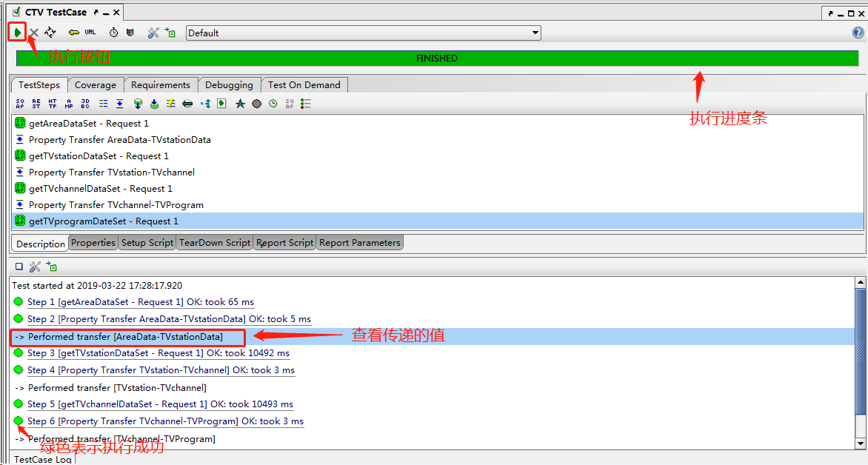Add the Assertion step list icon

click(306, 104)
